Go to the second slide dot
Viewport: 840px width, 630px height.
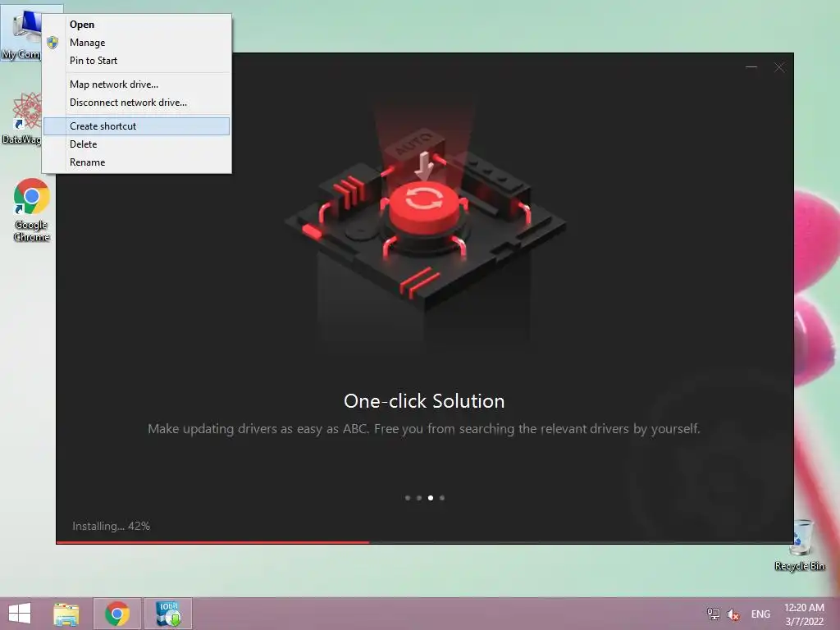(419, 498)
